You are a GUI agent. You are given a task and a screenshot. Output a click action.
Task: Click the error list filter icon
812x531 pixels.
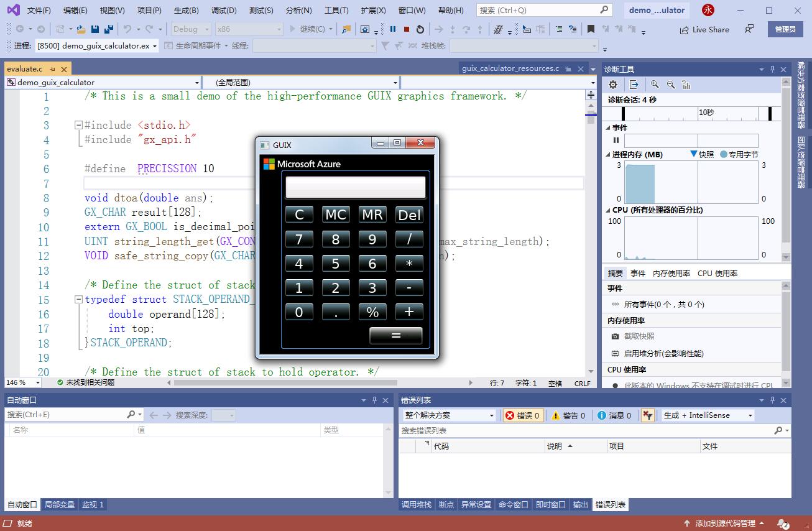(647, 415)
